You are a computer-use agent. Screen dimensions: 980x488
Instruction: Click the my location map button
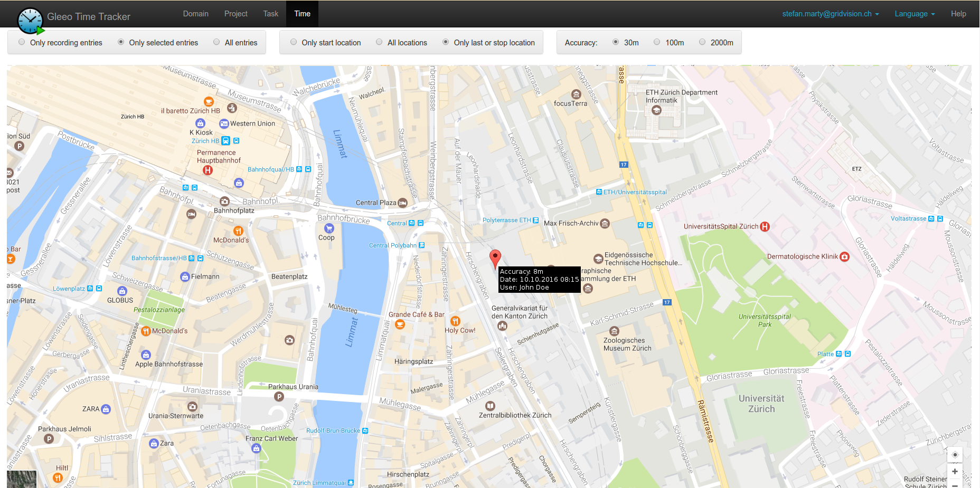[955, 454]
